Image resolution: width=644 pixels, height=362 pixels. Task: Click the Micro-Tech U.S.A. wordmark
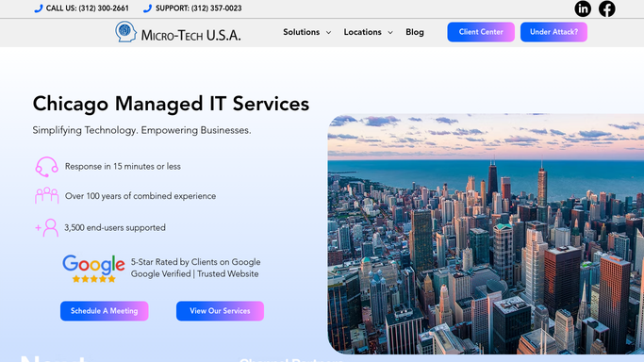tap(191, 35)
